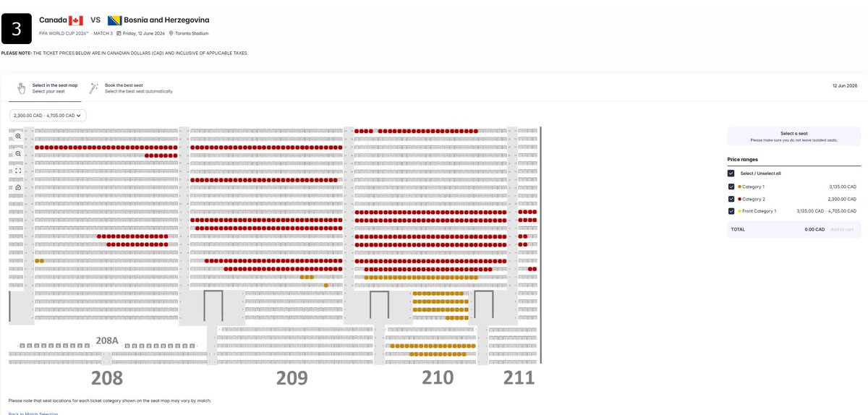Open the 2,300.00 CAD - 4,705.00 CAD price dropdown

pyautogui.click(x=48, y=115)
